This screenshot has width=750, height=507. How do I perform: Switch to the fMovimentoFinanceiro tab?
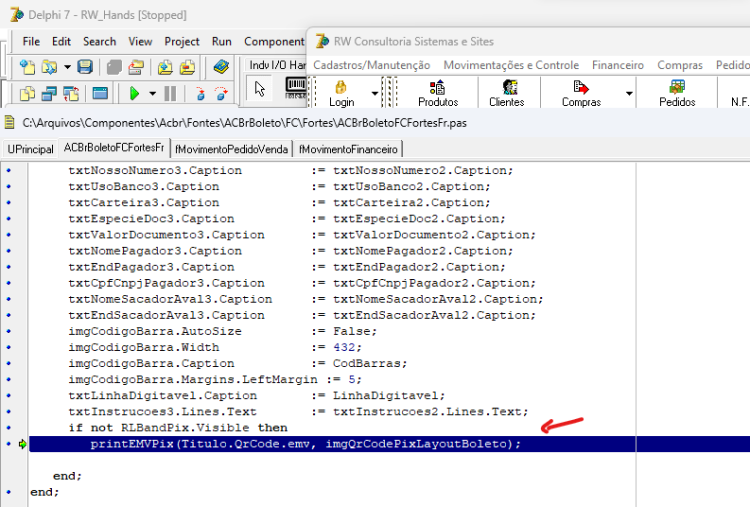pyautogui.click(x=348, y=149)
